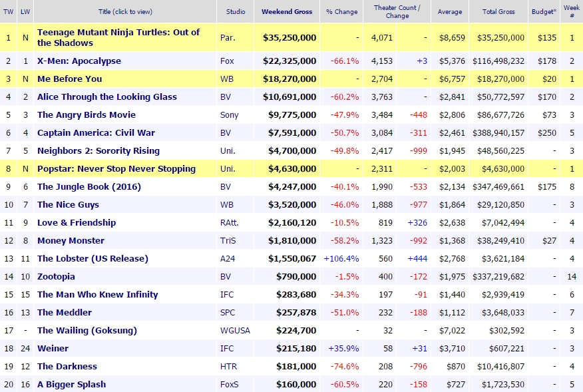The image size is (583, 392).
Task: Open the WGUSA studio link
Action: (235, 331)
